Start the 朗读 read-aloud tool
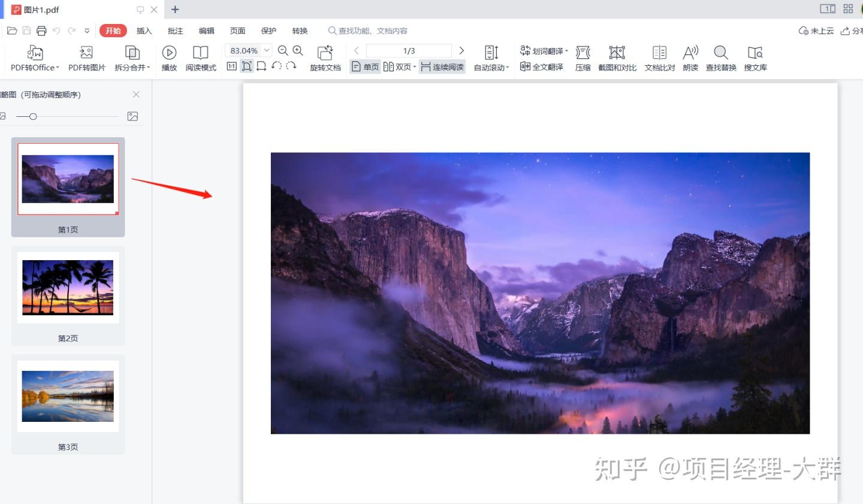The height and width of the screenshot is (504, 863). 690,59
